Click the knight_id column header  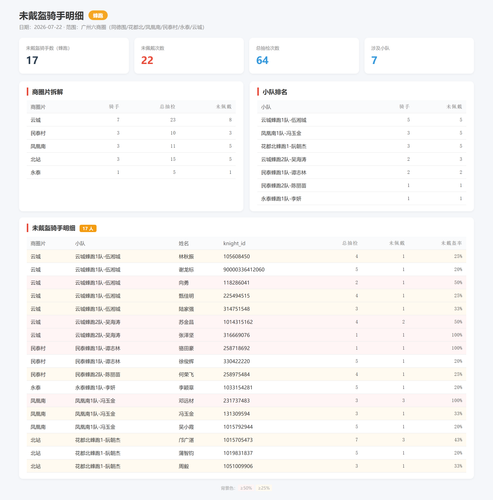tap(234, 243)
